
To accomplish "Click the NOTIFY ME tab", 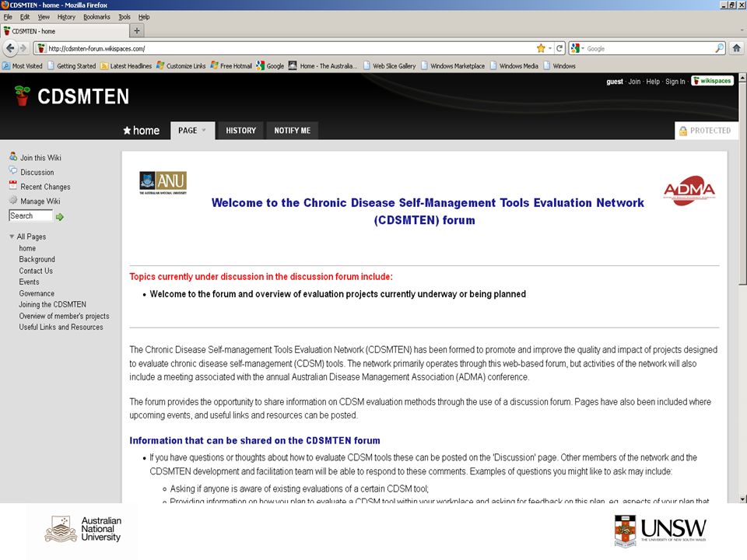I will click(292, 131).
